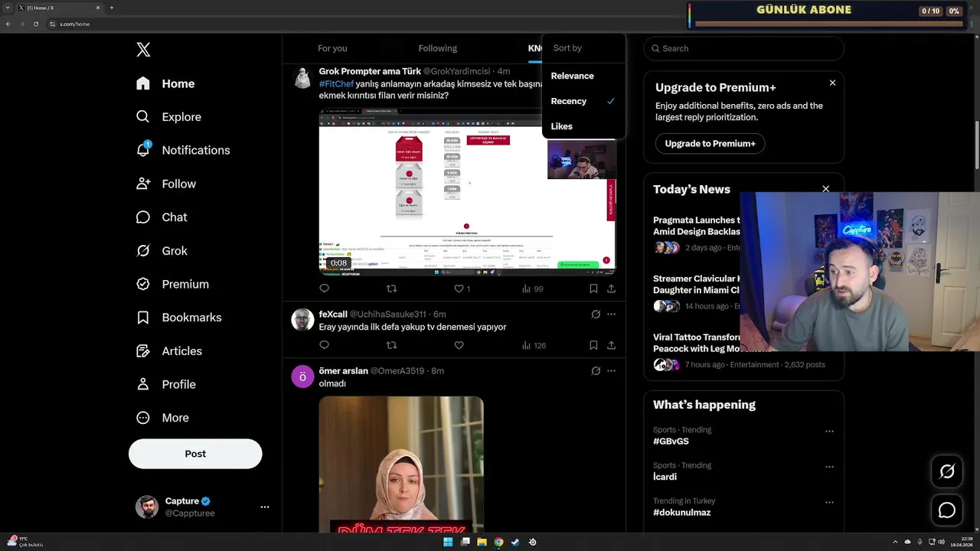Open İcardi trend options ellipsis
Image resolution: width=980 pixels, height=551 pixels.
tap(829, 467)
